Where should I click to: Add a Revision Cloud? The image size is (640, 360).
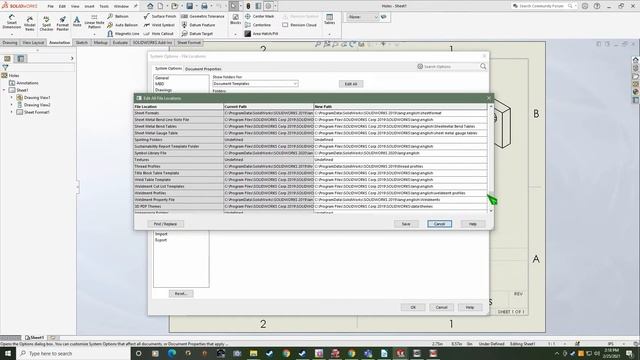[x=300, y=25]
